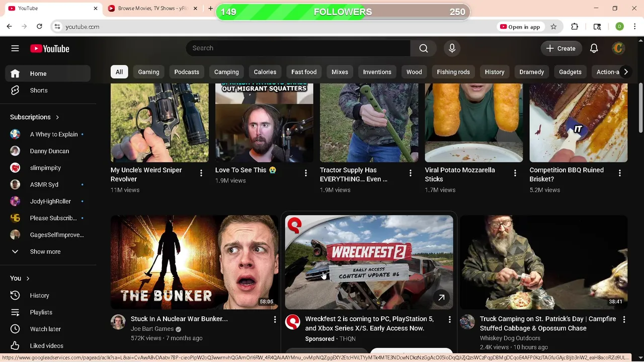Image resolution: width=644 pixels, height=362 pixels.
Task: Select the Calories filter chip
Action: click(x=265, y=72)
